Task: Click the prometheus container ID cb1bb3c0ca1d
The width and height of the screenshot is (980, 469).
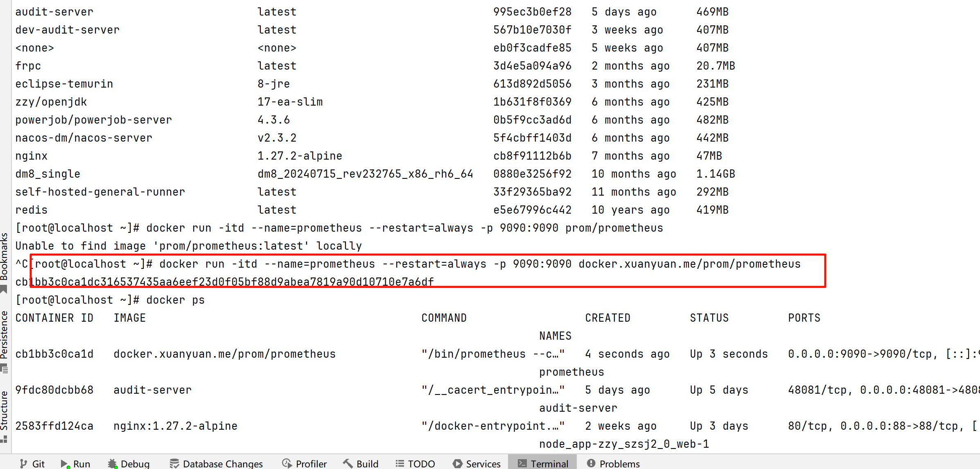Action: 54,354
